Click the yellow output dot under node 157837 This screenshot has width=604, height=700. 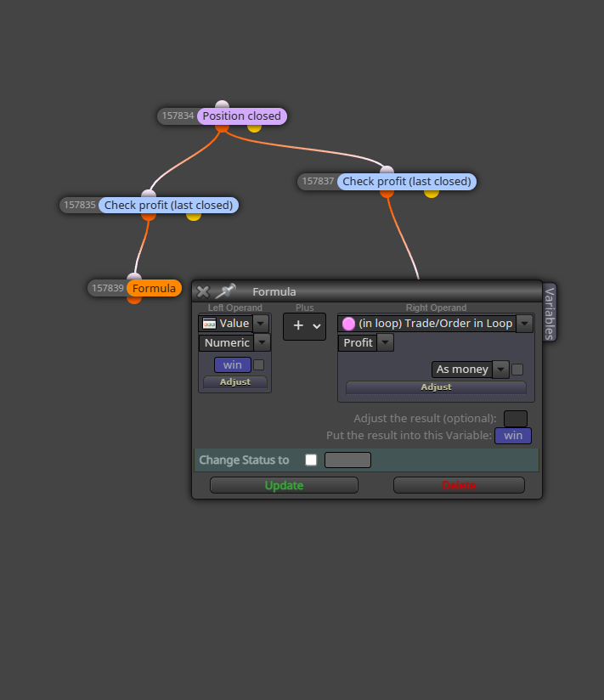click(x=432, y=193)
